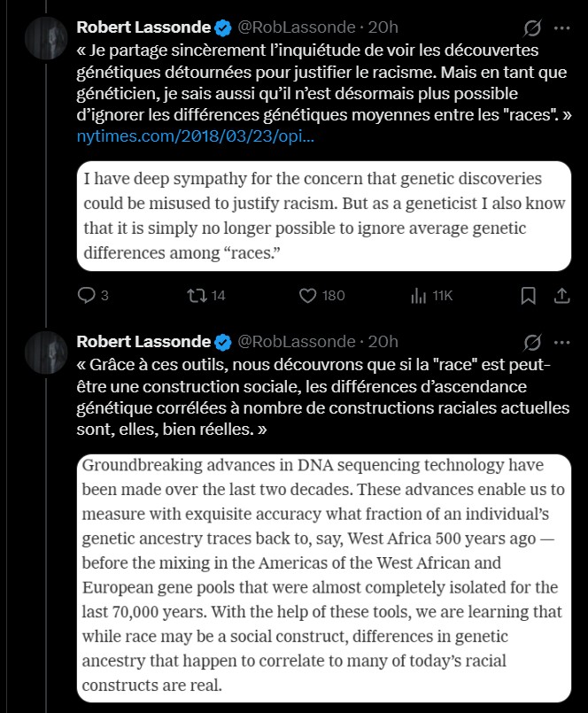Viewport: 588px width, 713px height.
Task: Open first tweet via its 20h timestamp
Action: point(383,27)
